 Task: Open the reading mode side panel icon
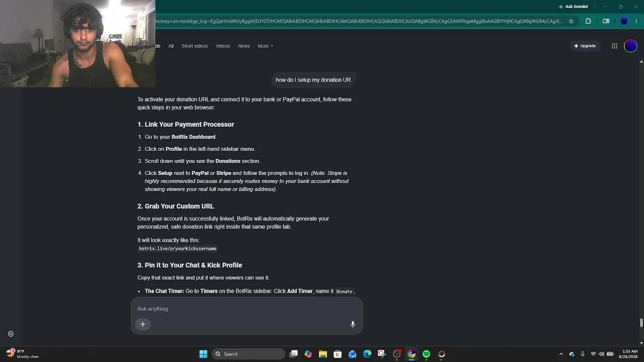point(606,21)
